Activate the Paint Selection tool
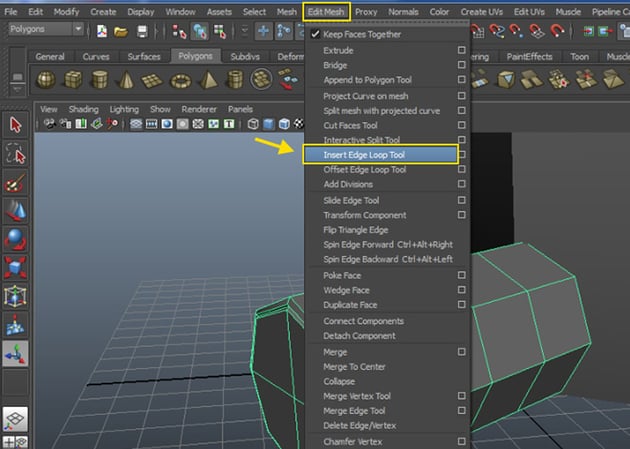 coord(15,183)
